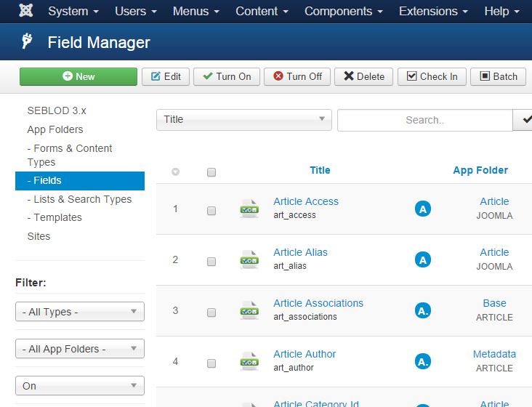Click Article app folder link in Article Alias row
532x407 pixels.
(494, 252)
